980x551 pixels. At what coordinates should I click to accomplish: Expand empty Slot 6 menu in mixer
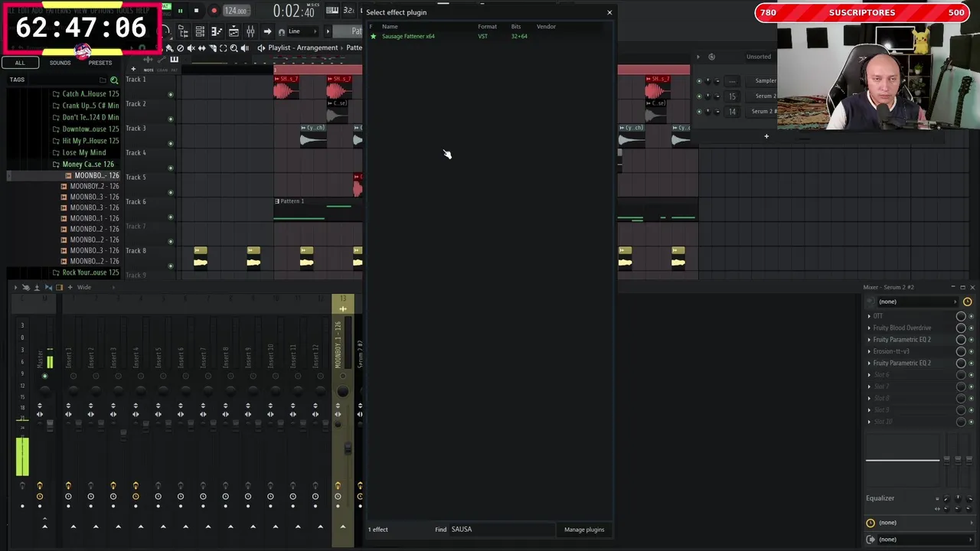[869, 375]
